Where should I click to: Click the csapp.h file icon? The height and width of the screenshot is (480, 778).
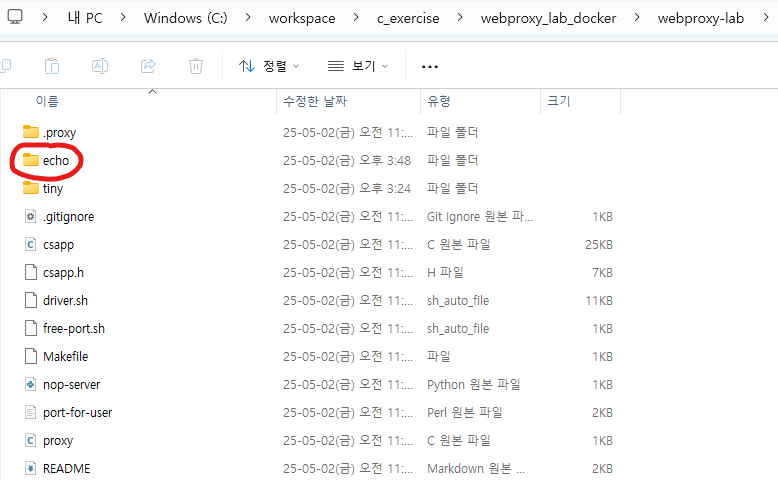click(x=31, y=273)
